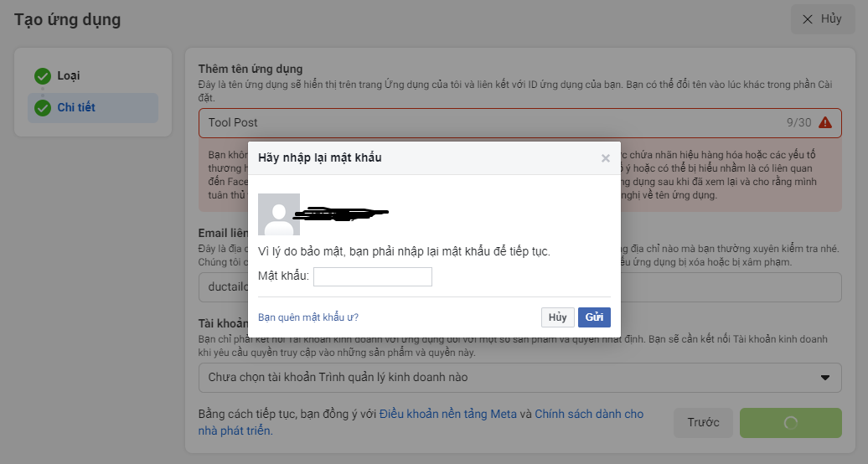
Task: Submit the password with the Gửi button
Action: [x=594, y=317]
